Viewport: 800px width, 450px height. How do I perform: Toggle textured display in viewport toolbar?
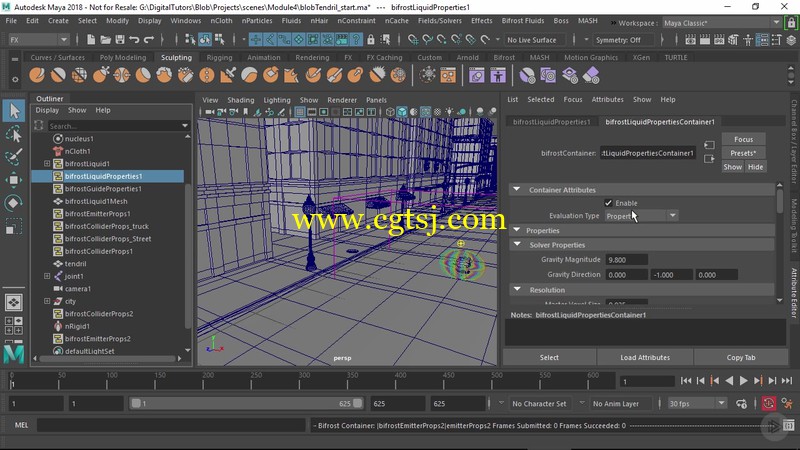coord(437,112)
